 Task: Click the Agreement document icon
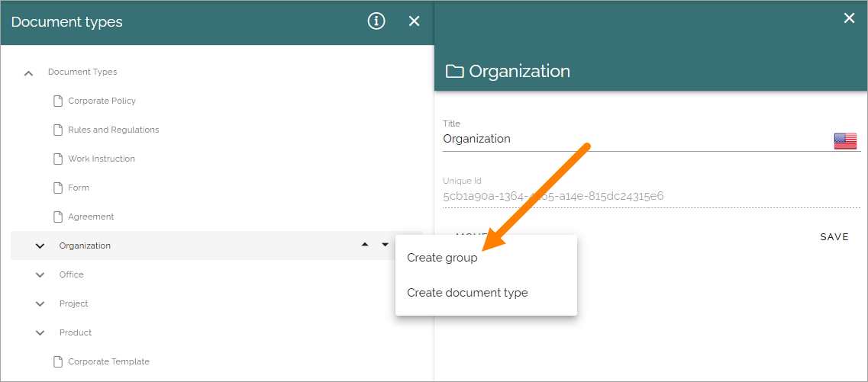click(x=57, y=217)
